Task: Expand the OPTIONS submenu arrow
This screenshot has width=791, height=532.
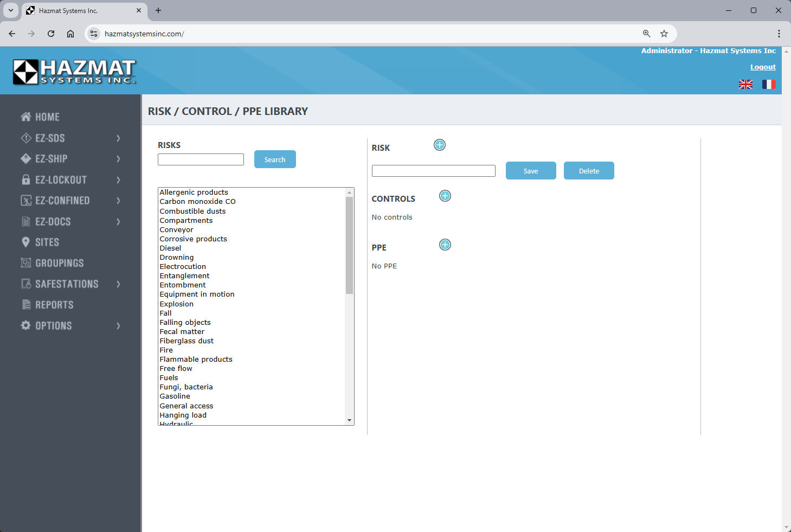Action: (x=118, y=326)
